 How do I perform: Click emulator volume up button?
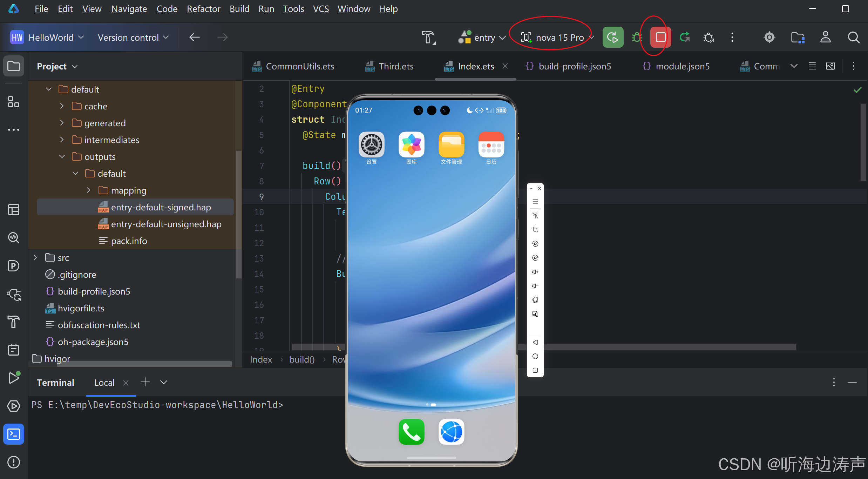535,272
